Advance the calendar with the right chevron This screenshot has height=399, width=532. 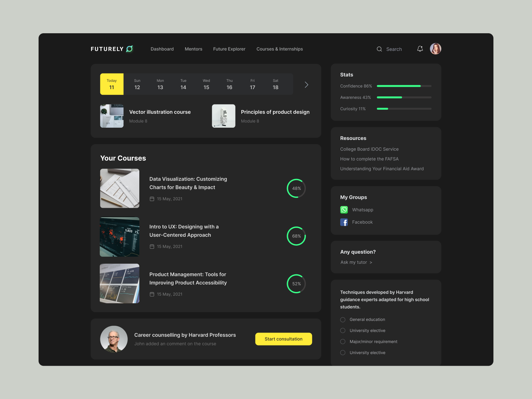(x=306, y=84)
